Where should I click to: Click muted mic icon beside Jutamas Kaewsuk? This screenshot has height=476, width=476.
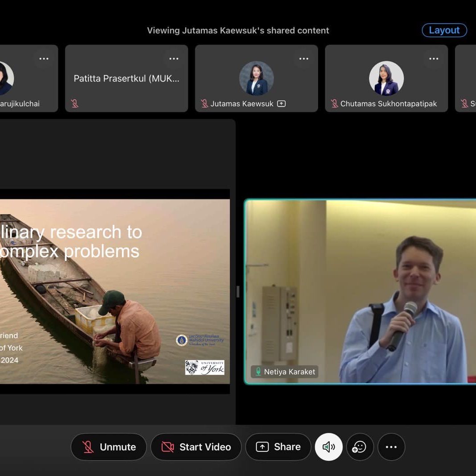[x=204, y=103]
